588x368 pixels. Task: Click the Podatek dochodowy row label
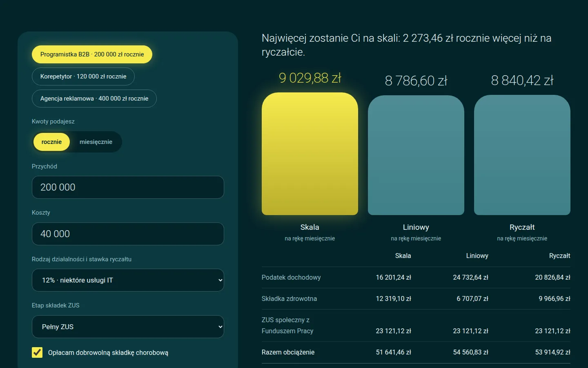point(291,277)
